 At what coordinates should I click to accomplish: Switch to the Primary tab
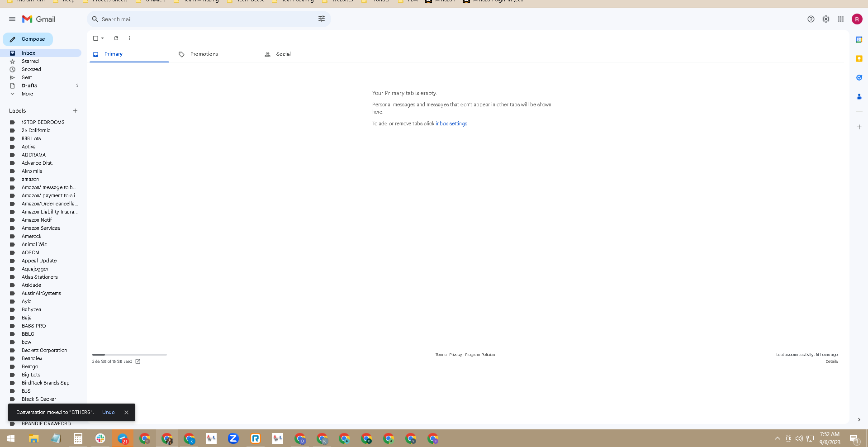click(x=129, y=54)
